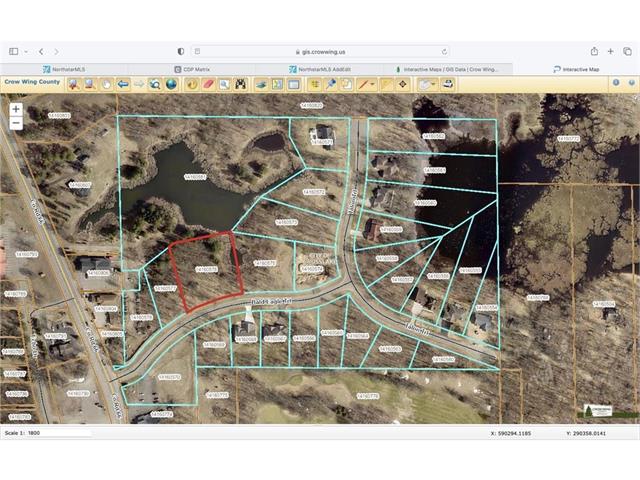Click the gis.crowwing.us address bar
Viewport: 640px width, 480px height.
(320, 51)
